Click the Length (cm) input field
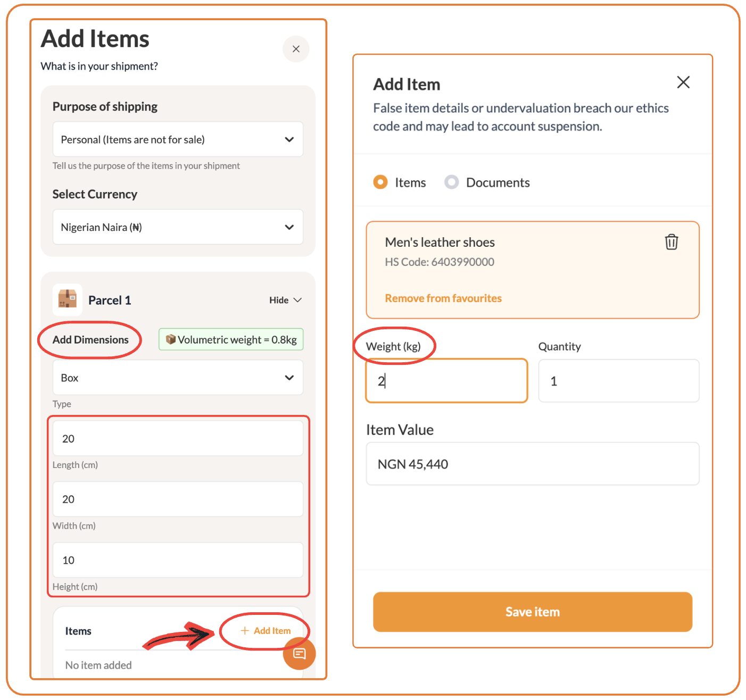 pos(178,438)
